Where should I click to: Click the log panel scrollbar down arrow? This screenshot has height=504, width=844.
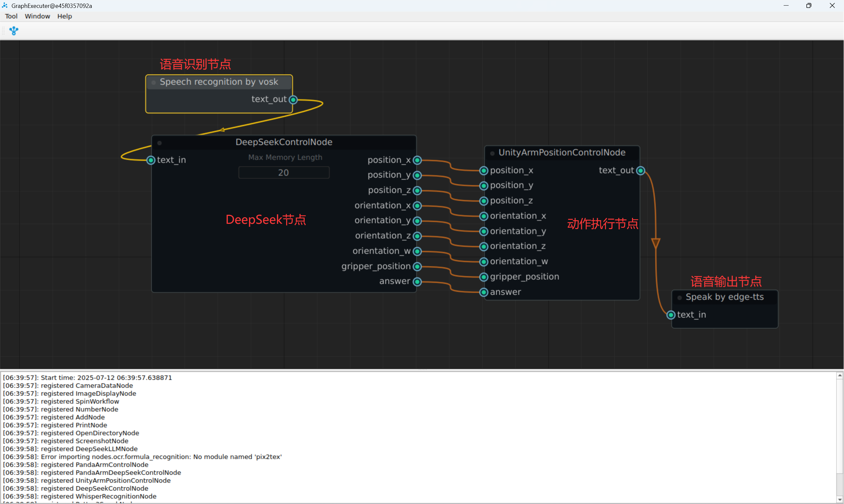840,500
